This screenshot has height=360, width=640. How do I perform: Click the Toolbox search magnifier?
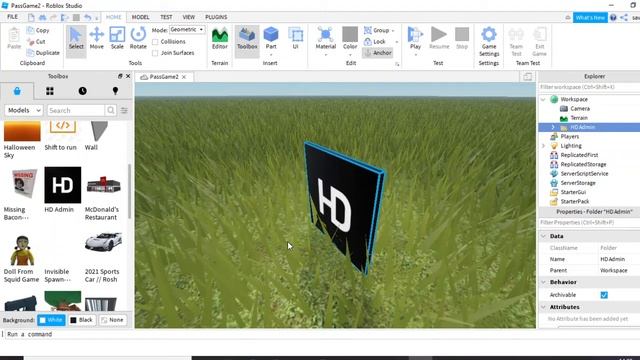pyautogui.click(x=111, y=110)
